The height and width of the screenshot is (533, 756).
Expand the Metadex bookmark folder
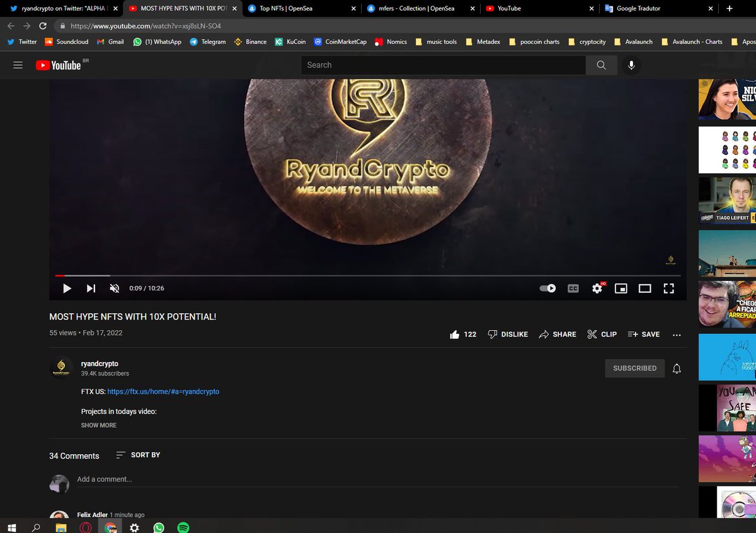pyautogui.click(x=483, y=42)
